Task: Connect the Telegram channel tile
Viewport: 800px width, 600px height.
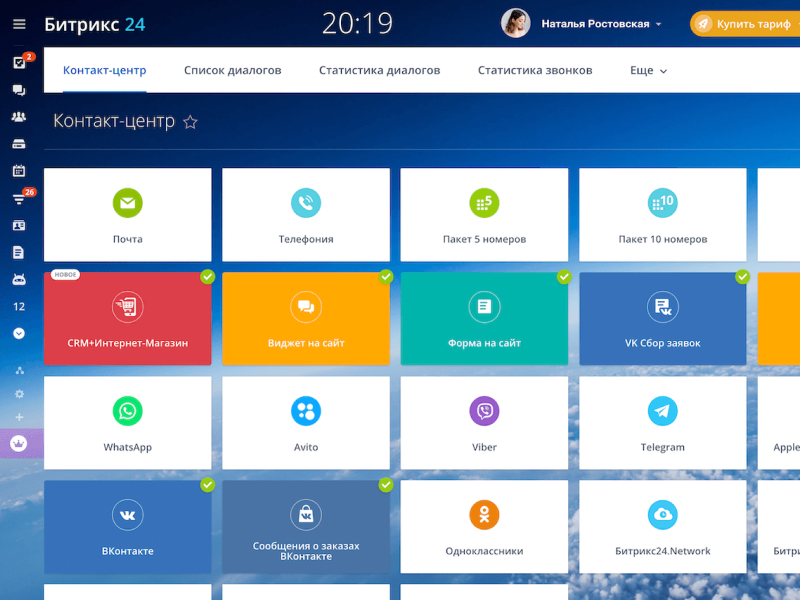Action: pos(663,423)
